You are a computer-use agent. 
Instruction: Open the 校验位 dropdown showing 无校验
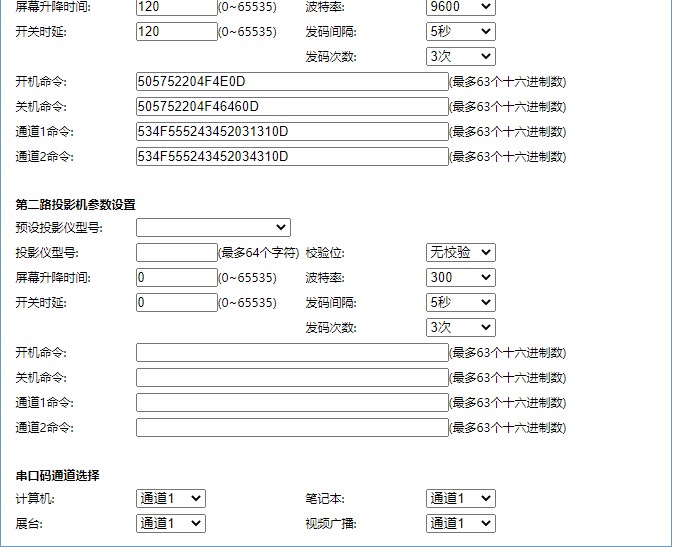click(x=460, y=252)
